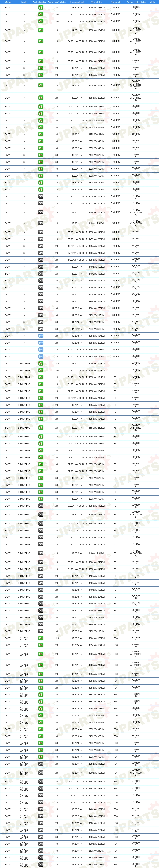Click the petrol icon in BMW 3 1.5 B38 B15 row

point(41,7)
